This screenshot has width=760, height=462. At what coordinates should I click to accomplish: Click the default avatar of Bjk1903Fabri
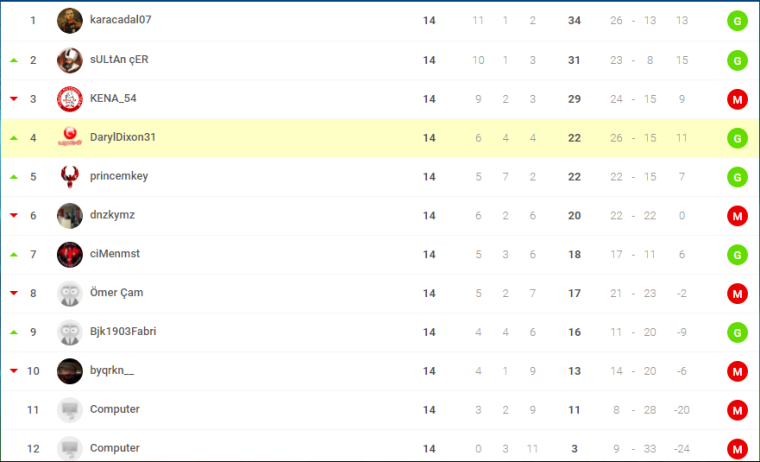[x=70, y=332]
